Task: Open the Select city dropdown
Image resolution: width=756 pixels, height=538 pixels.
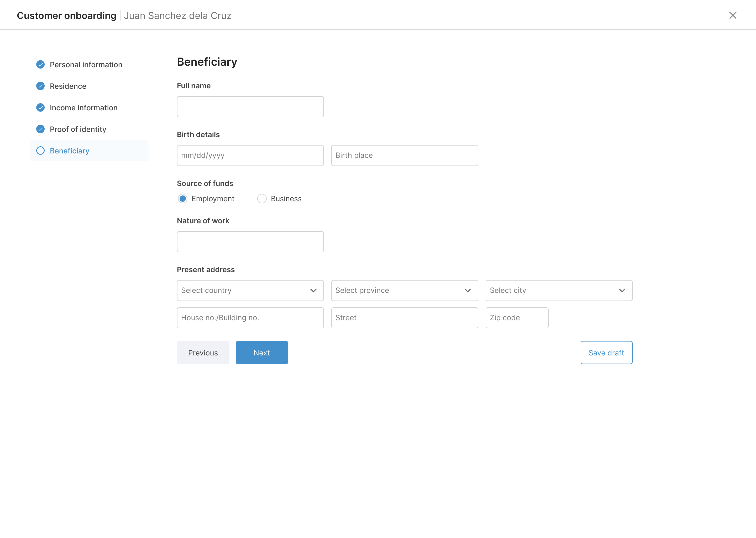Action: [x=559, y=291]
